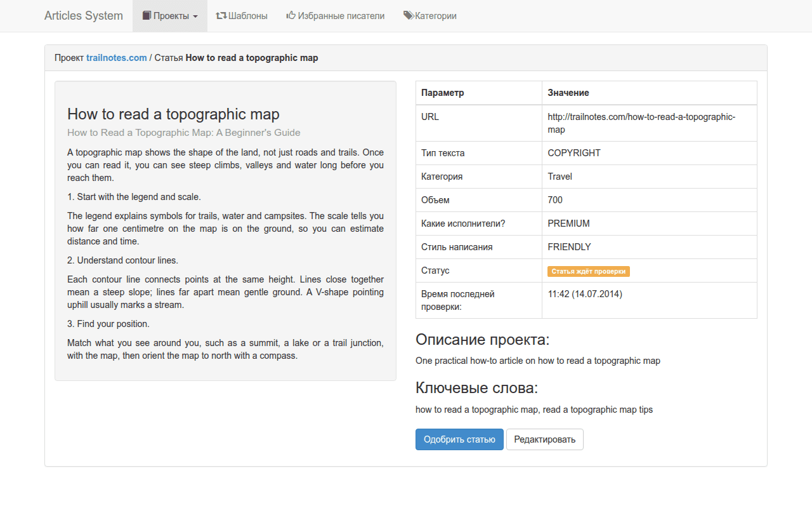Image resolution: width=812 pixels, height=508 pixels.
Task: Click the Значение column header
Action: pos(568,93)
